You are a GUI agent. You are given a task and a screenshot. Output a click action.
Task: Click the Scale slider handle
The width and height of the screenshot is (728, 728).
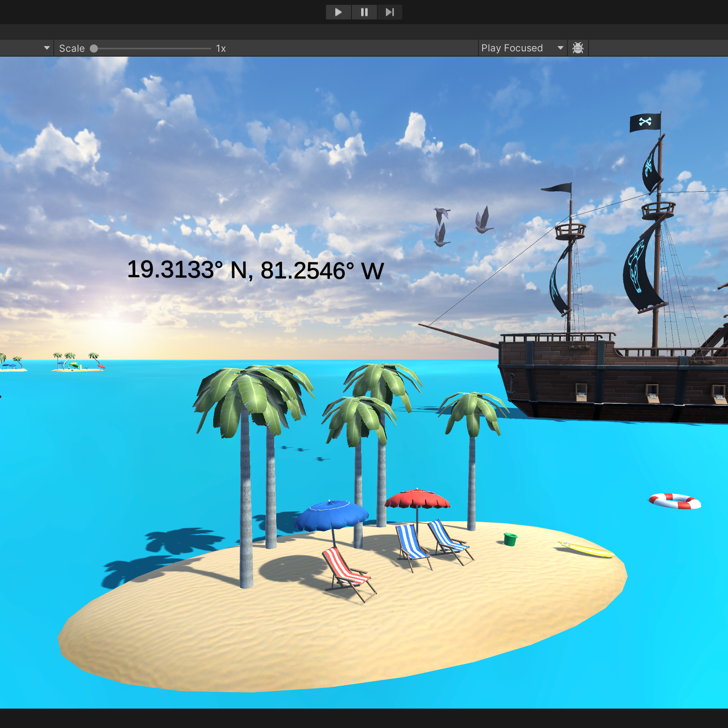click(94, 49)
